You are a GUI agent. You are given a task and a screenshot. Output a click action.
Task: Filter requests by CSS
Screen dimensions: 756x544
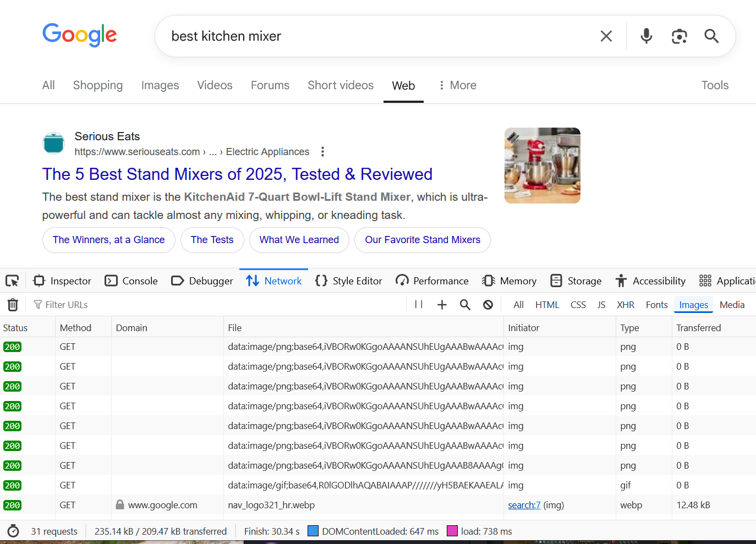(x=578, y=305)
